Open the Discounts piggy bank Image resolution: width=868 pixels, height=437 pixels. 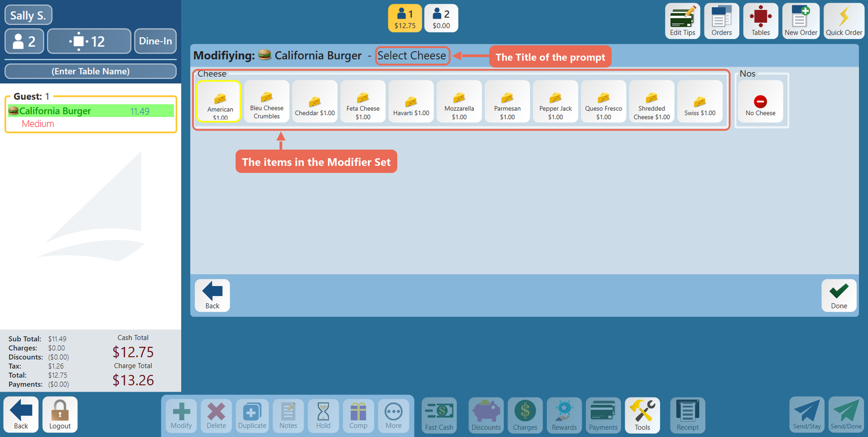click(x=486, y=416)
